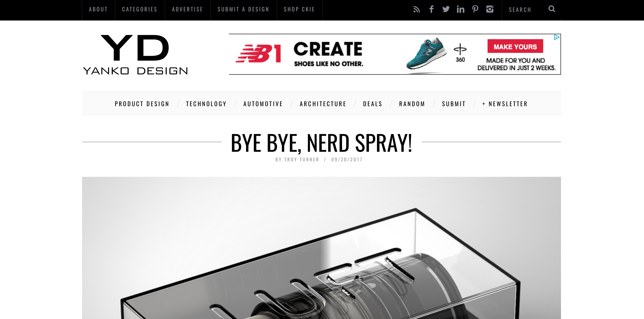The width and height of the screenshot is (644, 319).
Task: Open the Instagram icon
Action: click(490, 9)
